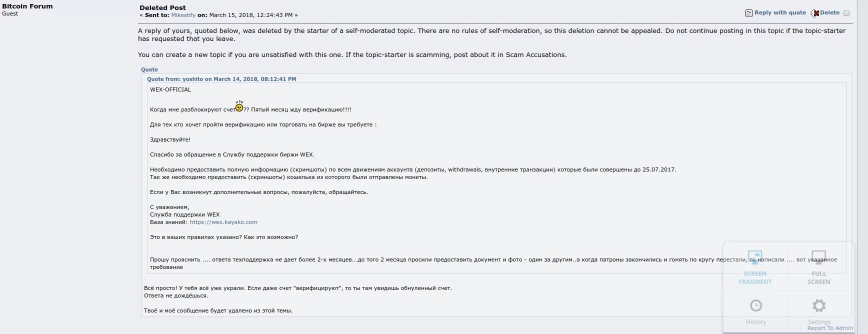The height and width of the screenshot is (334, 868).
Task: Click the Report To Admin link
Action: coord(829,328)
